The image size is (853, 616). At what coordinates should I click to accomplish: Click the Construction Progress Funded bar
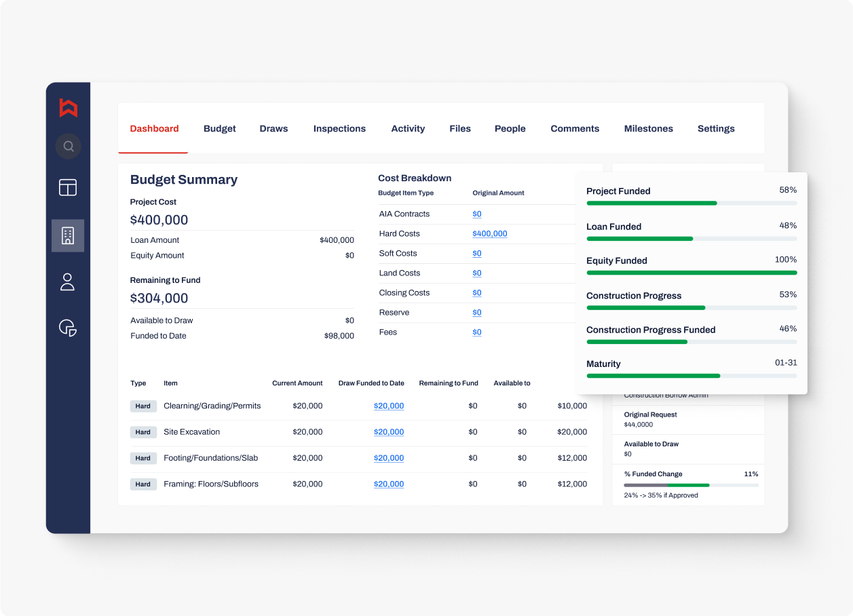[691, 342]
